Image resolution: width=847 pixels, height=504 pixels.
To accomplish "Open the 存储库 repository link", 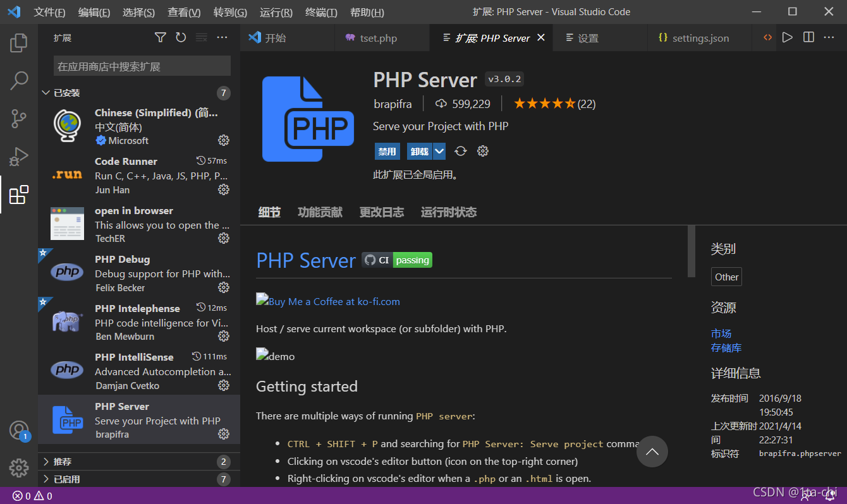I will click(726, 348).
